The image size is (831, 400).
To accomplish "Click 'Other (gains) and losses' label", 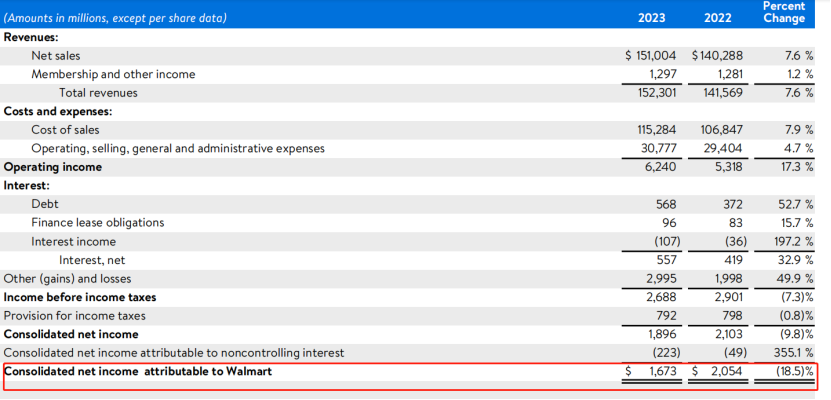I will [67, 279].
